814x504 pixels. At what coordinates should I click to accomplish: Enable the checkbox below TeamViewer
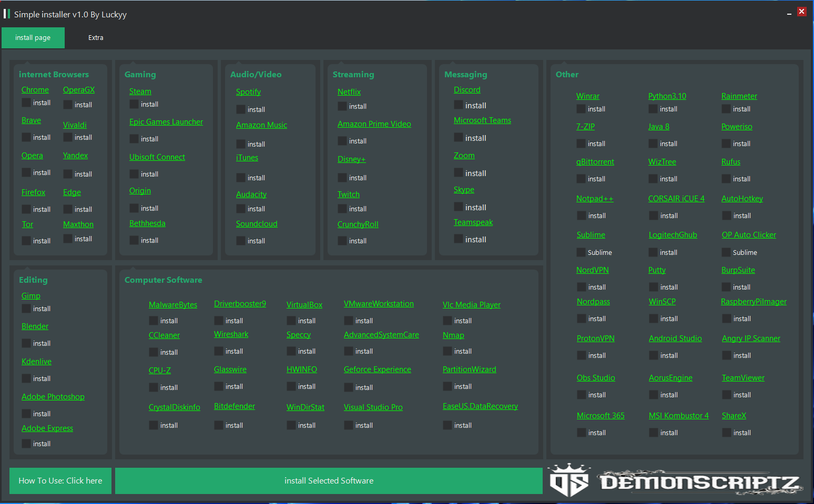coord(727,395)
